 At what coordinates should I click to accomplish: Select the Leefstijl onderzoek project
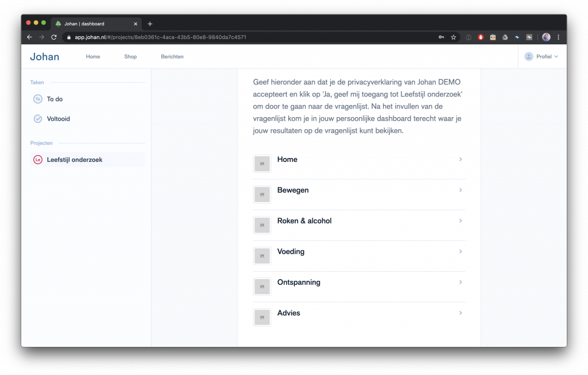pyautogui.click(x=87, y=160)
